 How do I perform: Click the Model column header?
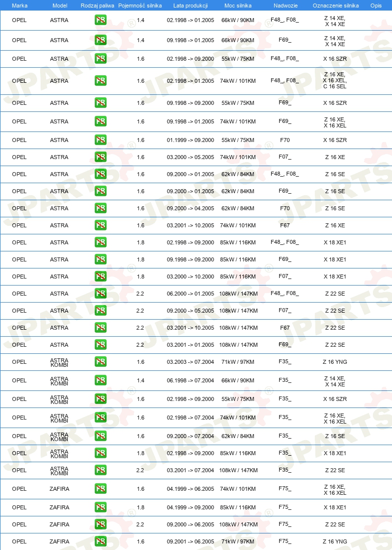60,6
